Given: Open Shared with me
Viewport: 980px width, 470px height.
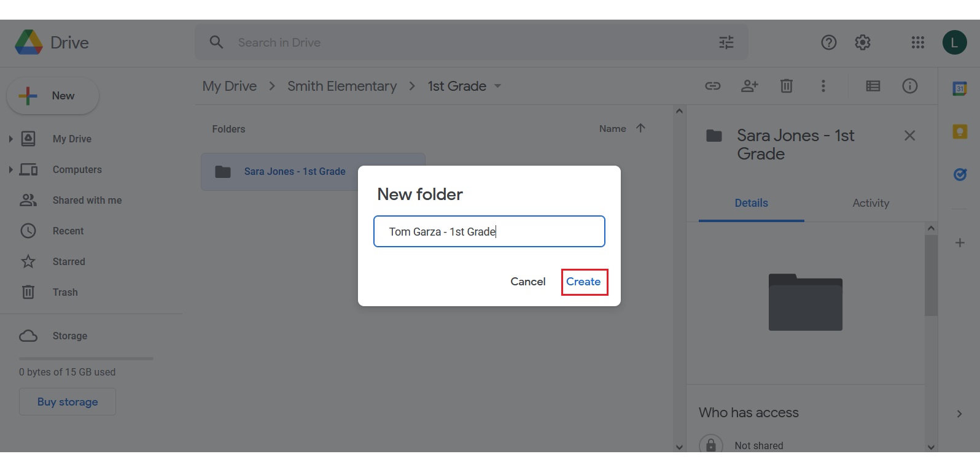Looking at the screenshot, I should pos(87,200).
